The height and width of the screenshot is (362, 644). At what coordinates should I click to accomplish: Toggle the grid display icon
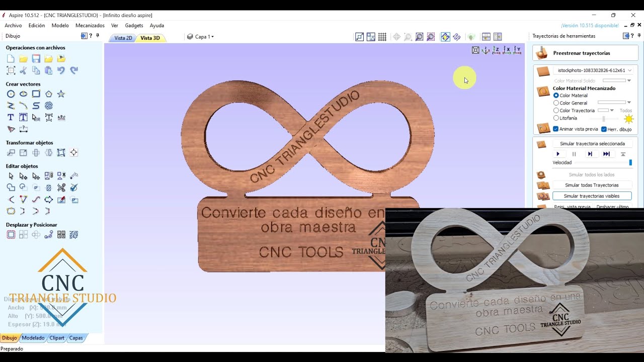pyautogui.click(x=382, y=37)
